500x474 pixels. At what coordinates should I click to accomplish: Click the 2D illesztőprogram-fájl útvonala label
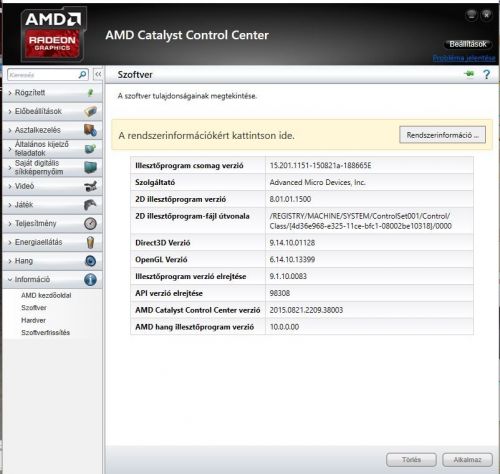192,216
